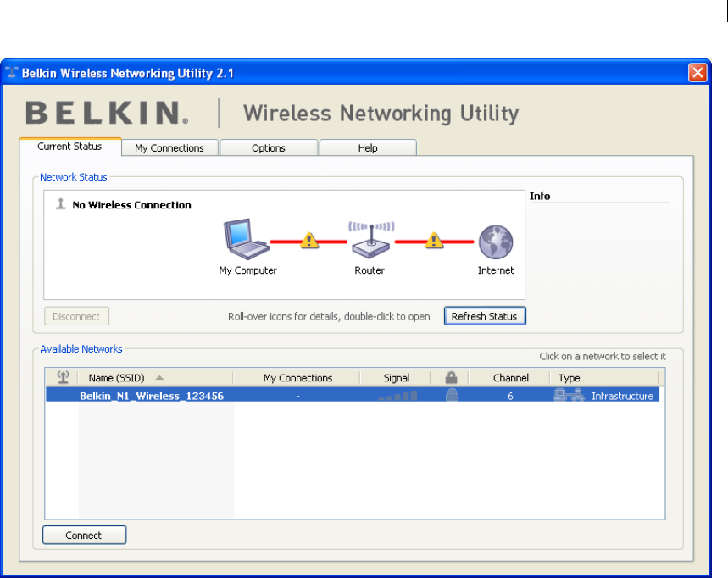Click the Channel column header
The width and height of the screenshot is (728, 578).
510,378
